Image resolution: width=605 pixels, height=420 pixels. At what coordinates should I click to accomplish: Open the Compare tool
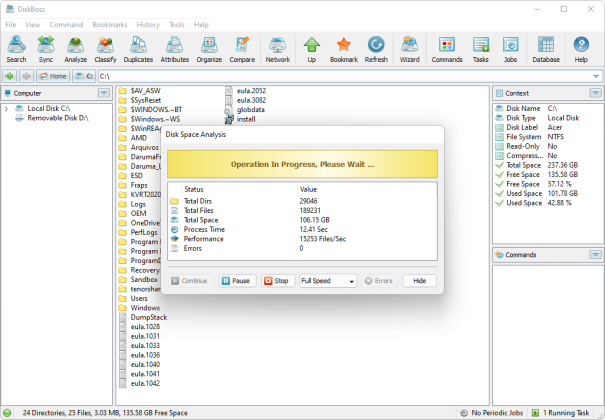(242, 49)
